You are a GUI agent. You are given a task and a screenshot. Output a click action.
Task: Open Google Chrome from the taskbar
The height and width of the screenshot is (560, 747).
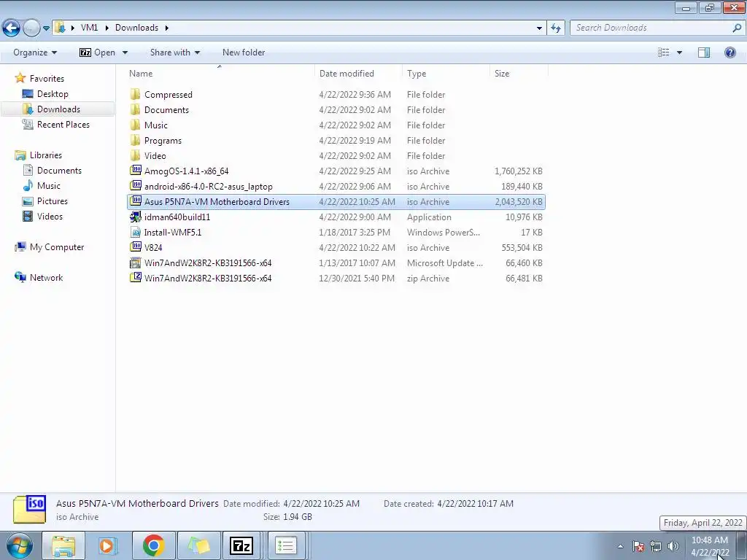[x=153, y=545]
